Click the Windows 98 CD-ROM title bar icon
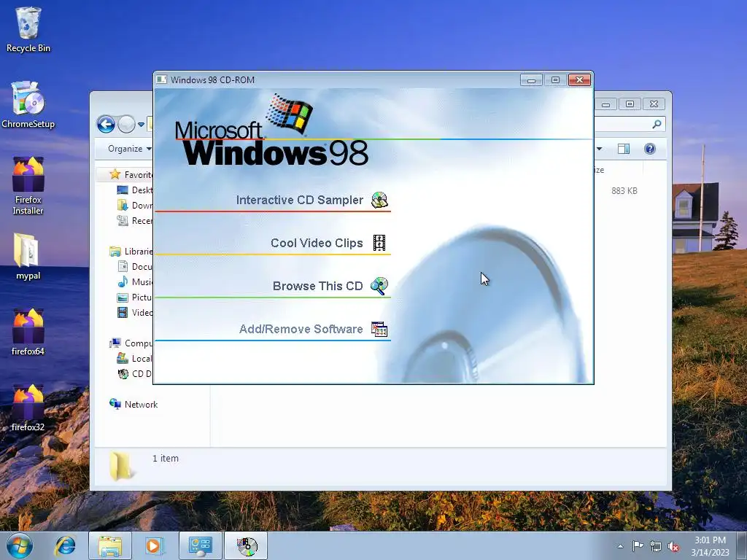The image size is (747, 560). click(161, 79)
